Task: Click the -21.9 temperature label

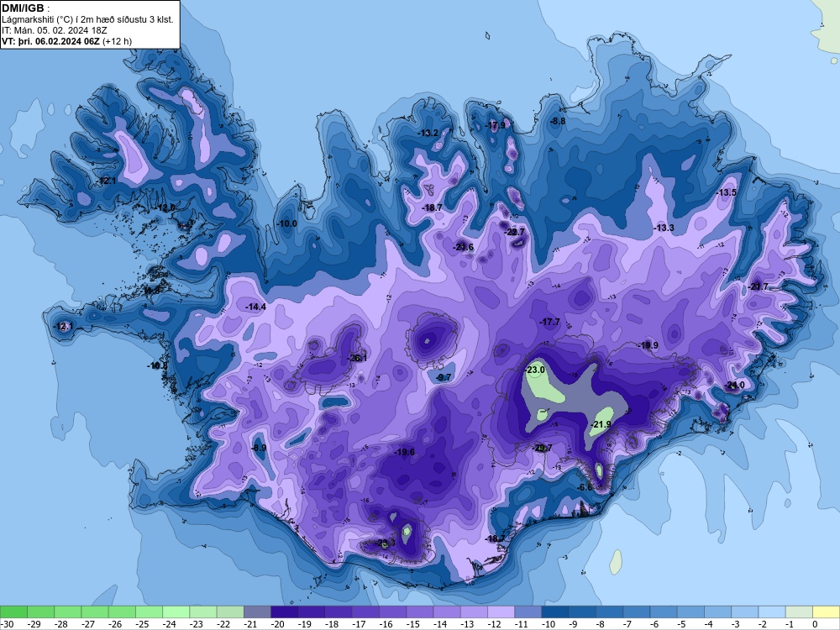Action: [x=601, y=424]
